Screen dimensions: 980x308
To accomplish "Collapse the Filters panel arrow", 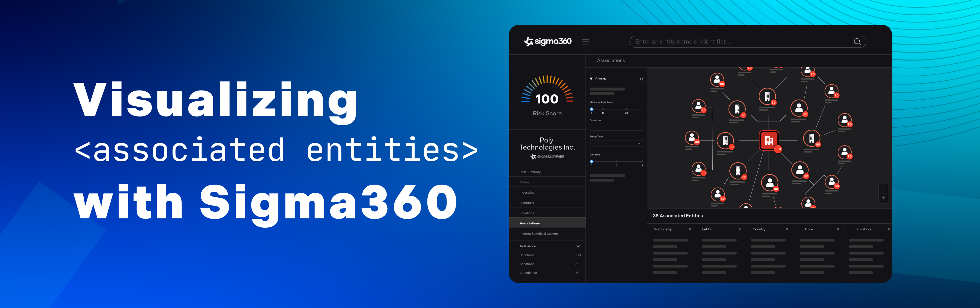I will 641,79.
